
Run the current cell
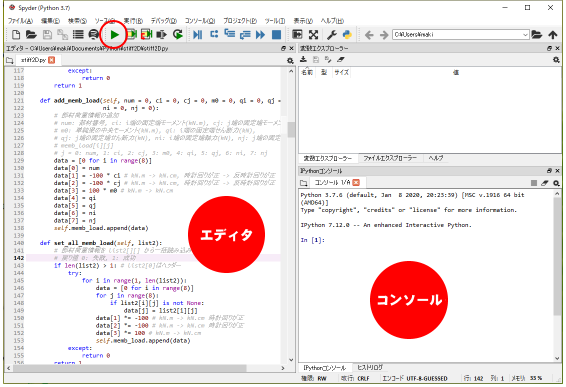[x=131, y=35]
